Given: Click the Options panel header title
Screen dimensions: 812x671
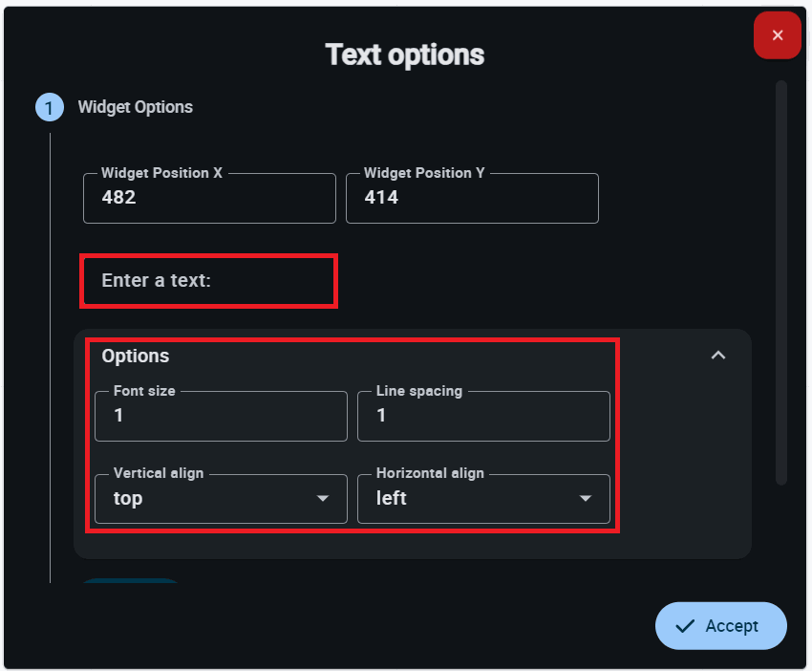Looking at the screenshot, I should (x=136, y=356).
